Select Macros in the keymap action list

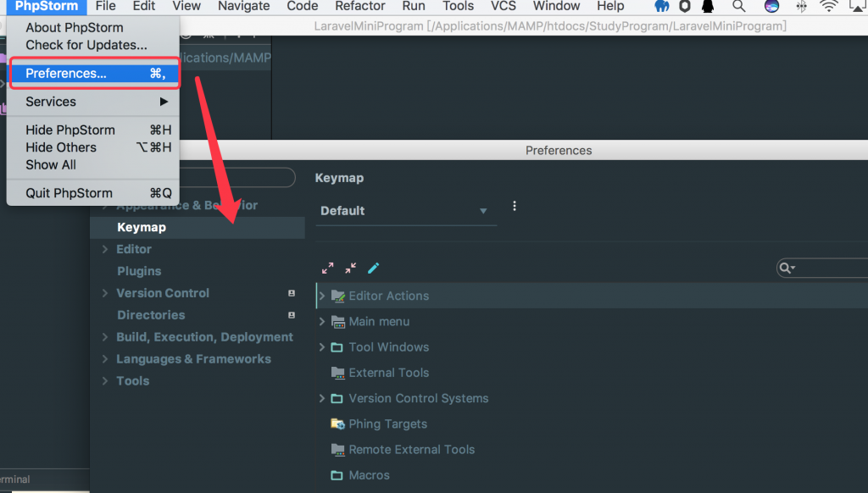pyautogui.click(x=369, y=475)
